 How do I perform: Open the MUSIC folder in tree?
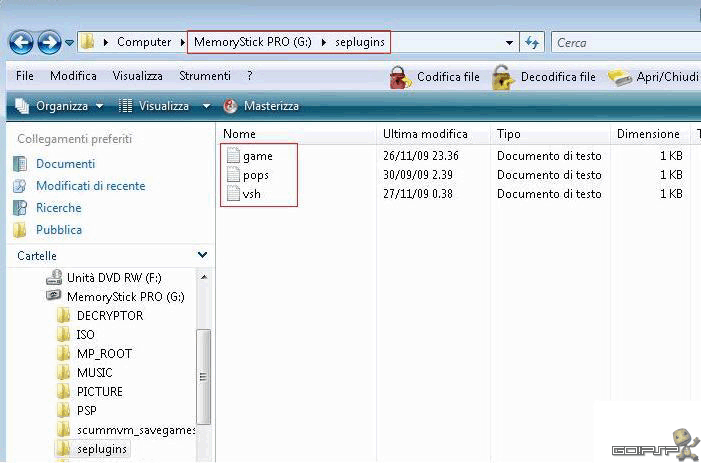tap(95, 373)
